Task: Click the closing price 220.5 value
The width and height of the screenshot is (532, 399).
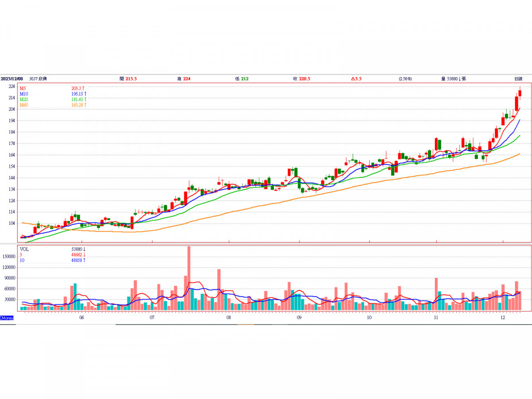Action: (x=305, y=78)
